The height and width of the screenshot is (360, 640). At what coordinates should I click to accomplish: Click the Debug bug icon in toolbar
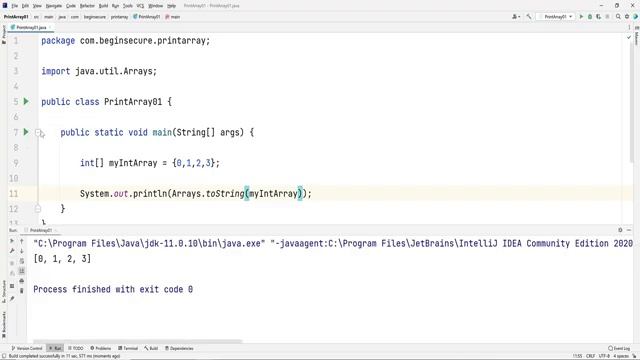(590, 17)
